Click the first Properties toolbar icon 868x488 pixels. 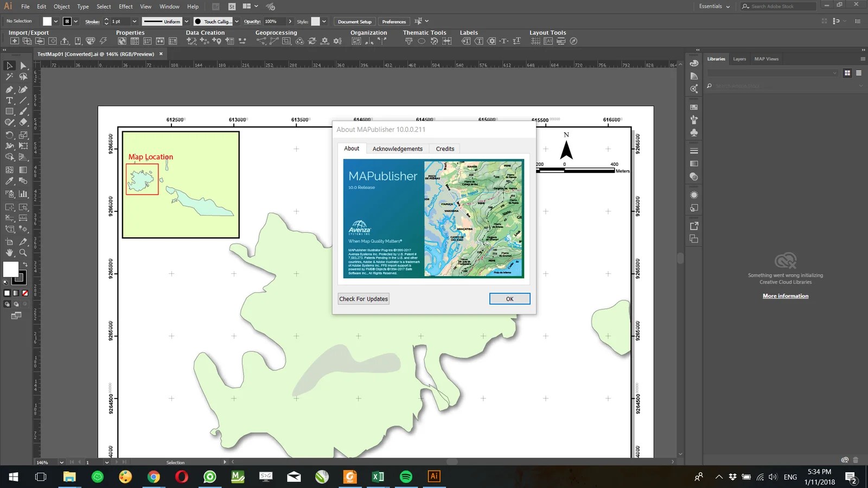click(122, 41)
